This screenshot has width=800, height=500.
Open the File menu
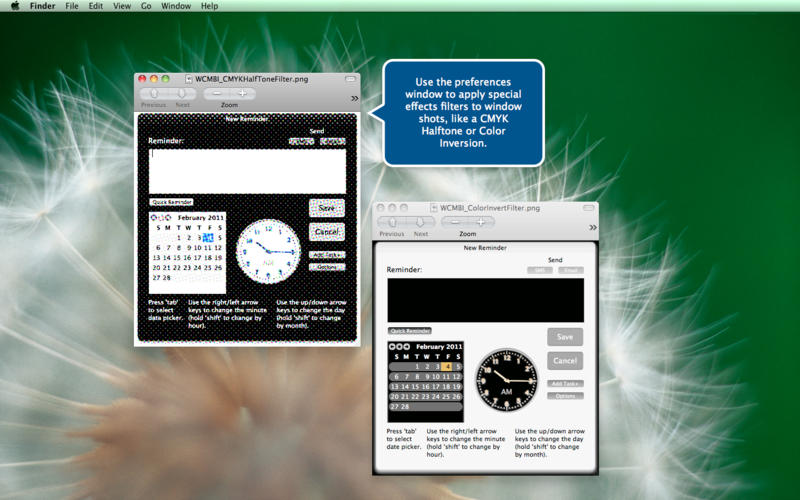coord(72,6)
